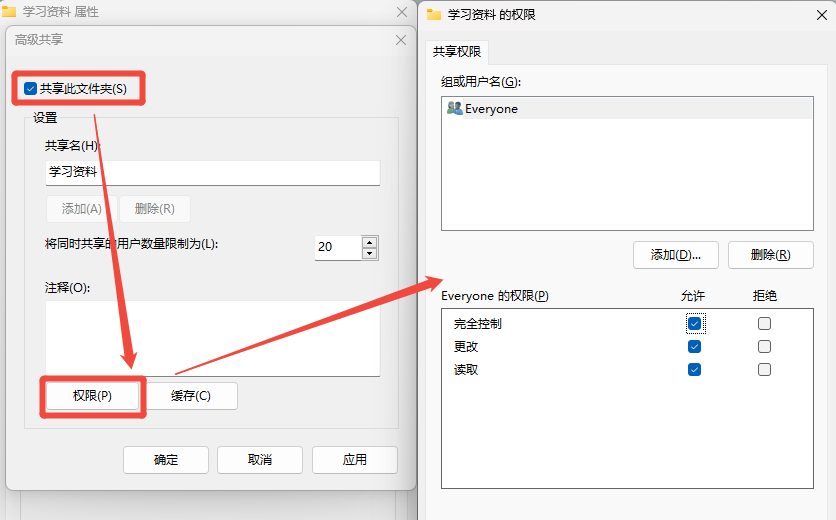Check Deny for 更改 permission
The image size is (836, 520).
(x=764, y=347)
